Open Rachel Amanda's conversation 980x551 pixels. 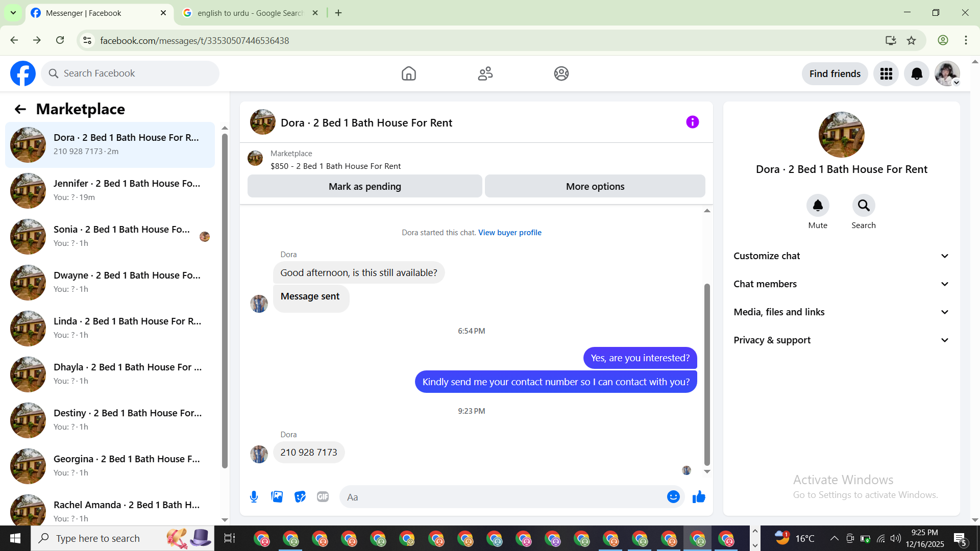coord(110,508)
